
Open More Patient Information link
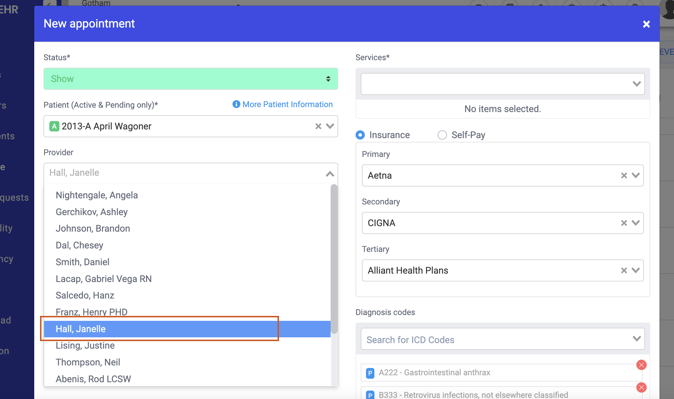pyautogui.click(x=287, y=104)
